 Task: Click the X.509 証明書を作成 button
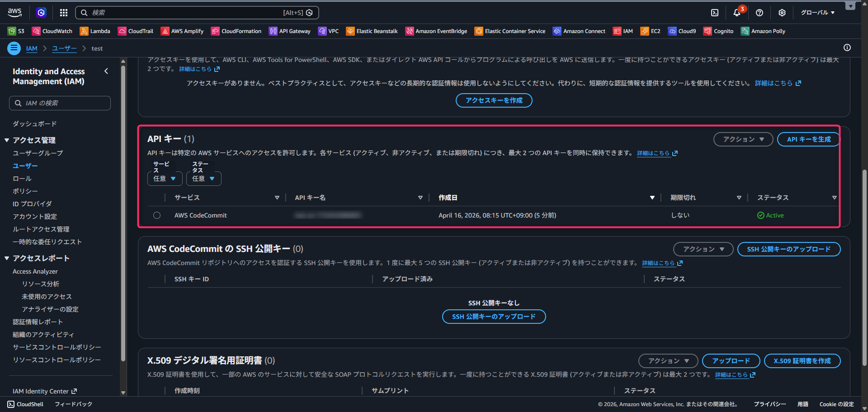coord(802,361)
